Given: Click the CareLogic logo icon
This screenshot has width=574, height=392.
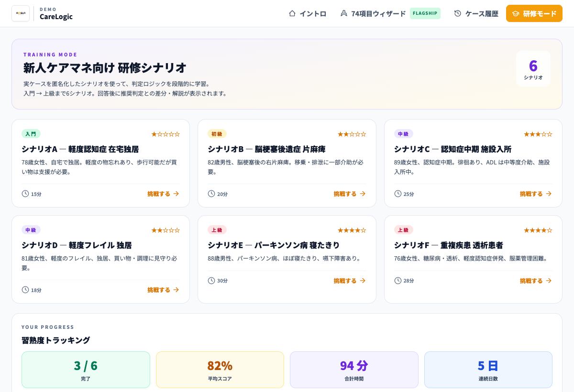Looking at the screenshot, I should (x=21, y=13).
